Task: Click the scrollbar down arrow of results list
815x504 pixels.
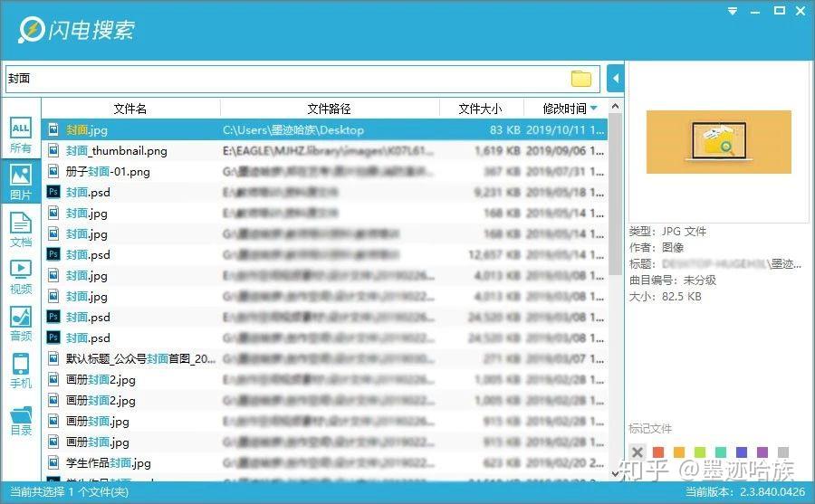Action: tap(616, 473)
